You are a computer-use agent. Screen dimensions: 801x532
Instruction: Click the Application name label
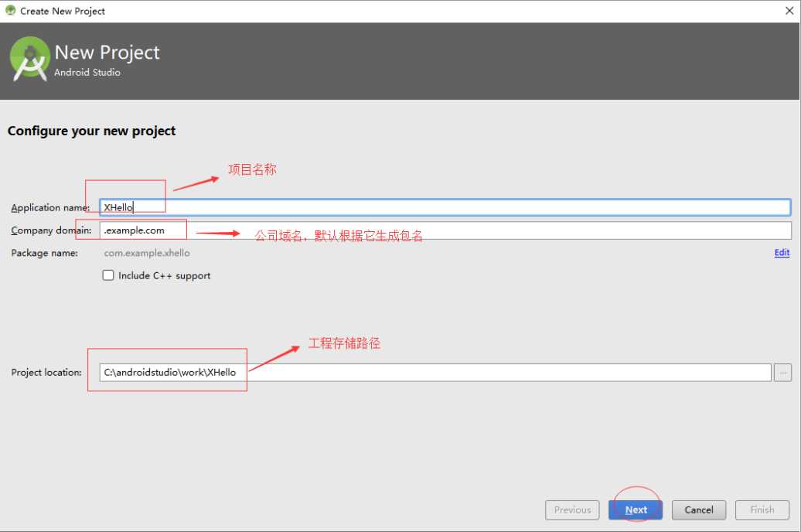tap(50, 207)
